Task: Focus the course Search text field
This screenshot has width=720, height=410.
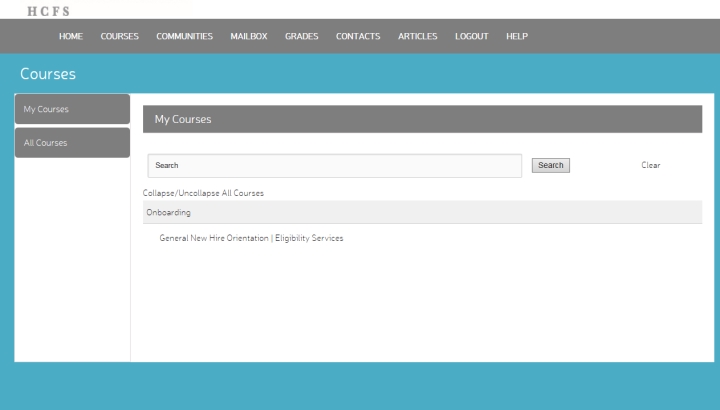Action: (335, 165)
